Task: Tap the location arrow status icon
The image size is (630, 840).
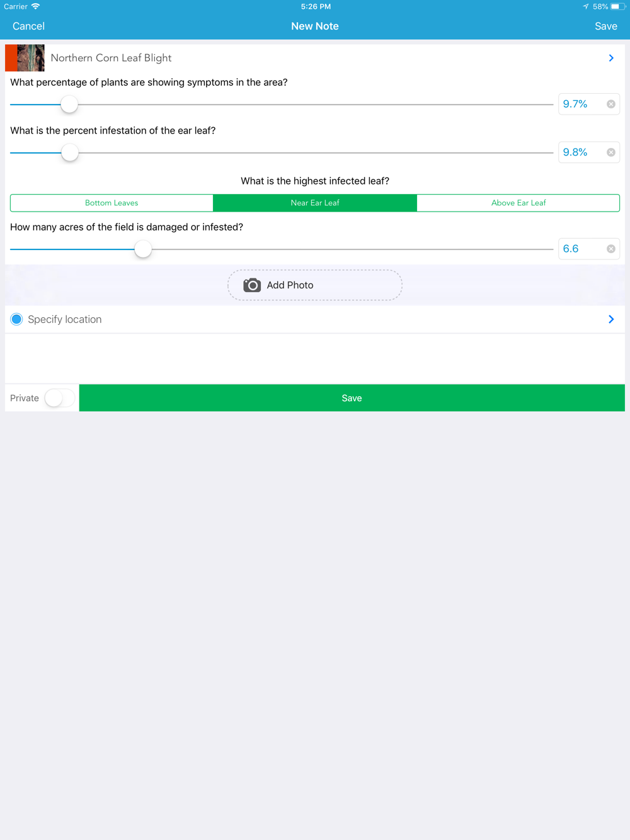Action: [586, 7]
